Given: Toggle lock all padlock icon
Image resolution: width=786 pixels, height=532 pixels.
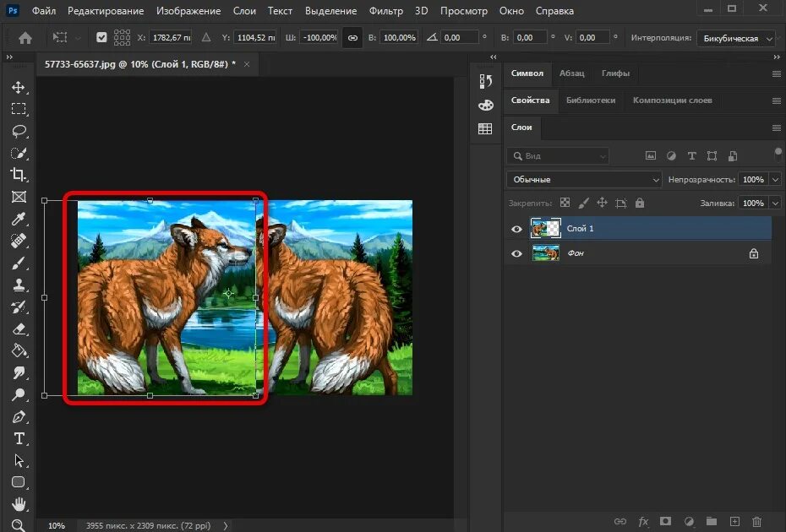Looking at the screenshot, I should [x=640, y=203].
